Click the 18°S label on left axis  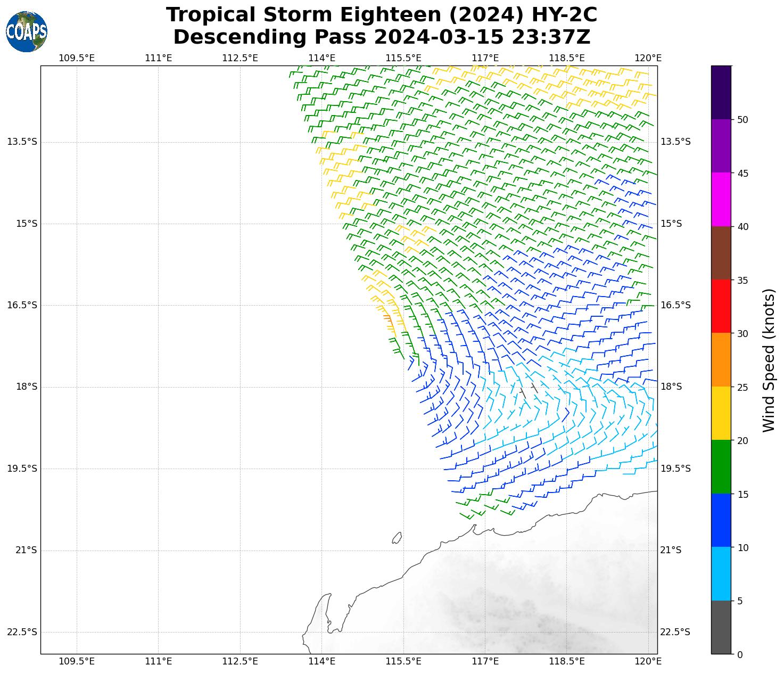coord(27,387)
